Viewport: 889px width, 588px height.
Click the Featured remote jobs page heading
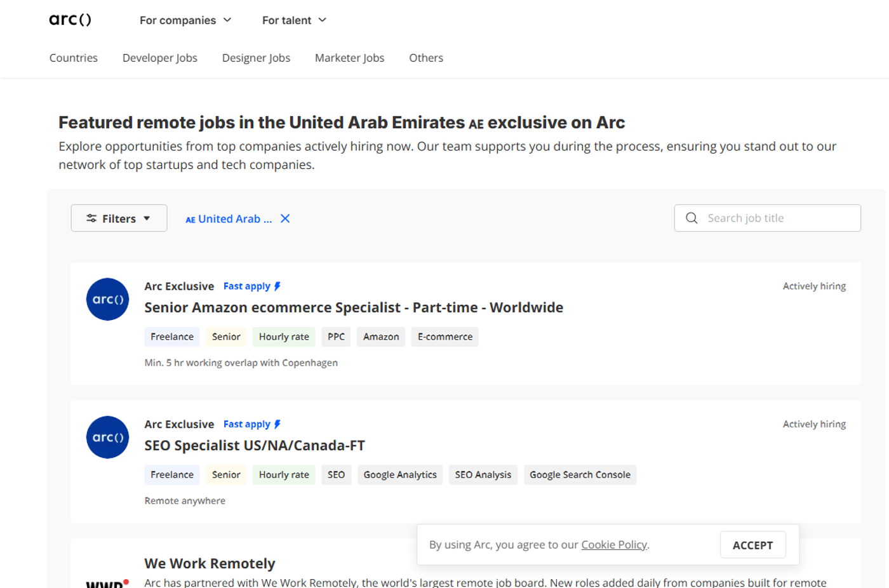coord(342,122)
